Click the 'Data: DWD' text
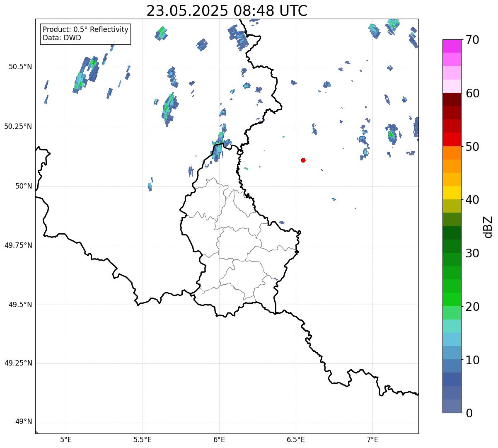Screen dimensions: 498x448 (62, 38)
